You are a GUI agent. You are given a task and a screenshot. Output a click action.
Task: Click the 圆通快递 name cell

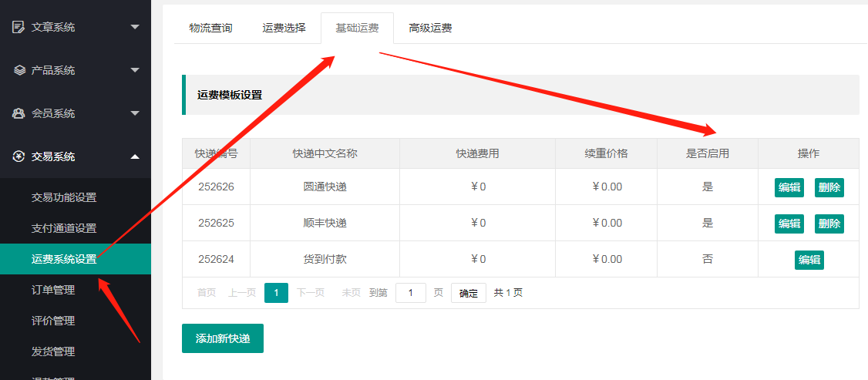(x=325, y=187)
